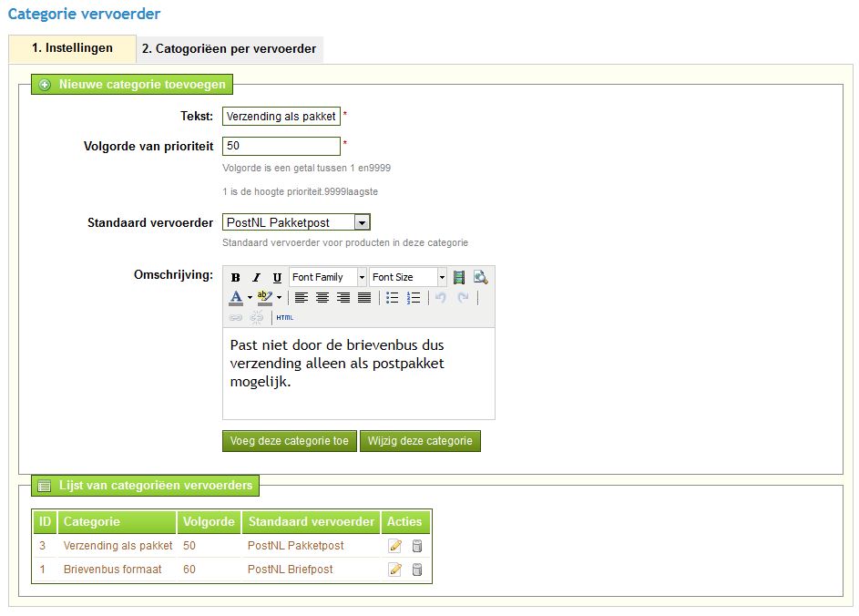Click the Acties column header
The height and width of the screenshot is (616, 859).
404,522
